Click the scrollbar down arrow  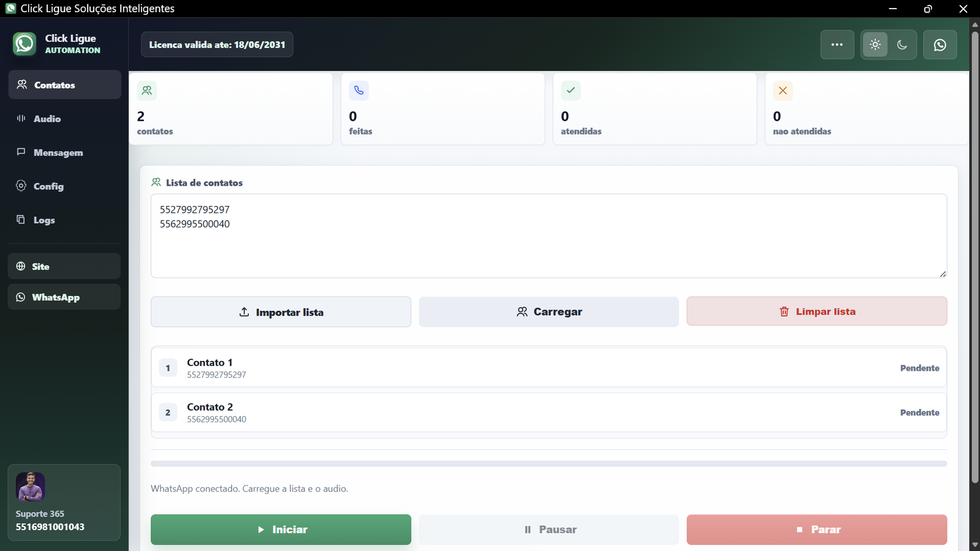(975, 545)
